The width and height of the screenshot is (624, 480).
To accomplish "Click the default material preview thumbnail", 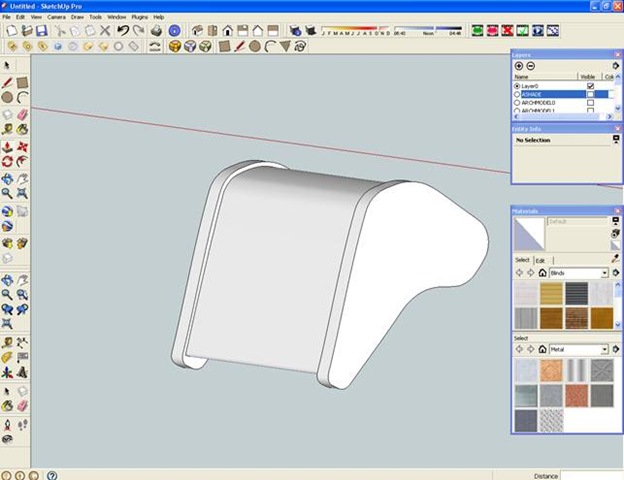I will [528, 232].
